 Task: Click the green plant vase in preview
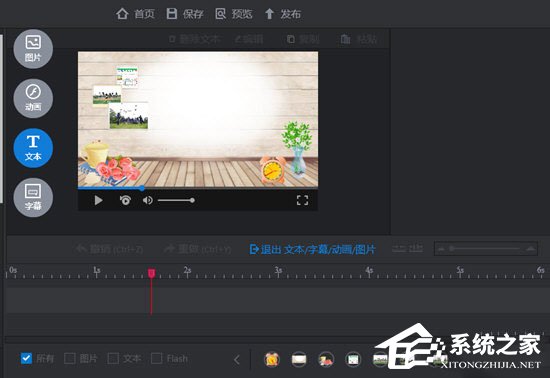(x=297, y=148)
